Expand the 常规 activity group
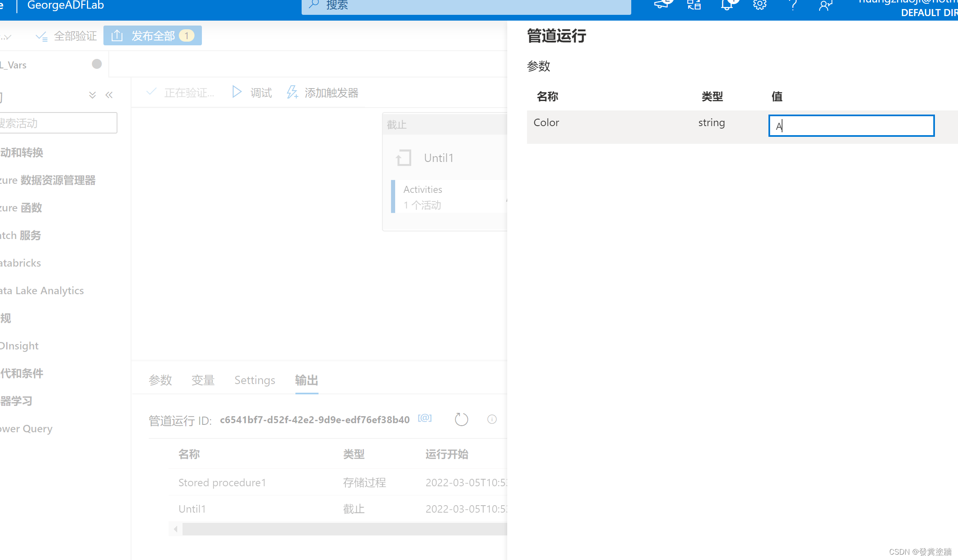The width and height of the screenshot is (958, 560). 6,318
